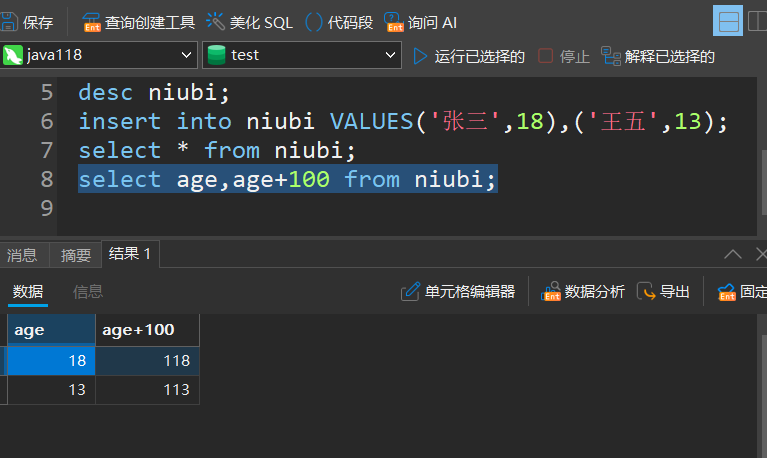Viewport: 767px width, 458px height.
Task: Click the age+100 column header
Action: click(x=147, y=330)
